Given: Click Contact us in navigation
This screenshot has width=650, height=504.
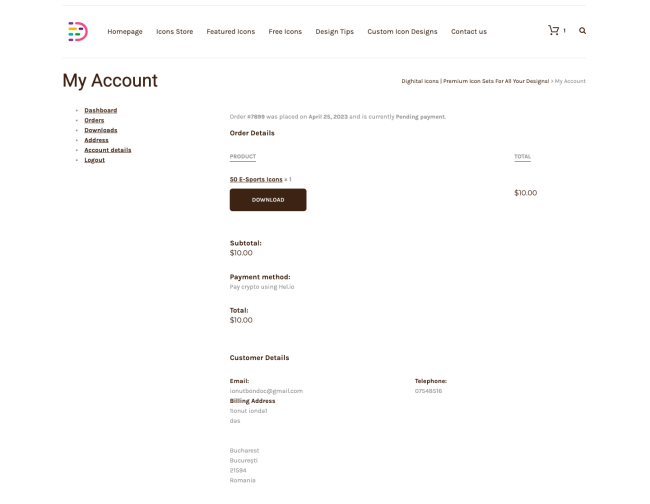Looking at the screenshot, I should tap(469, 32).
